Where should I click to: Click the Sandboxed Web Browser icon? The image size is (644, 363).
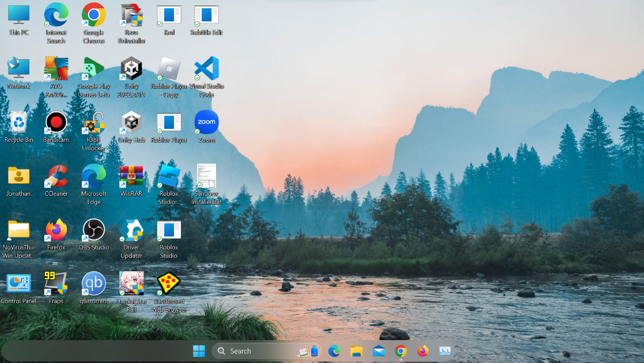[169, 292]
